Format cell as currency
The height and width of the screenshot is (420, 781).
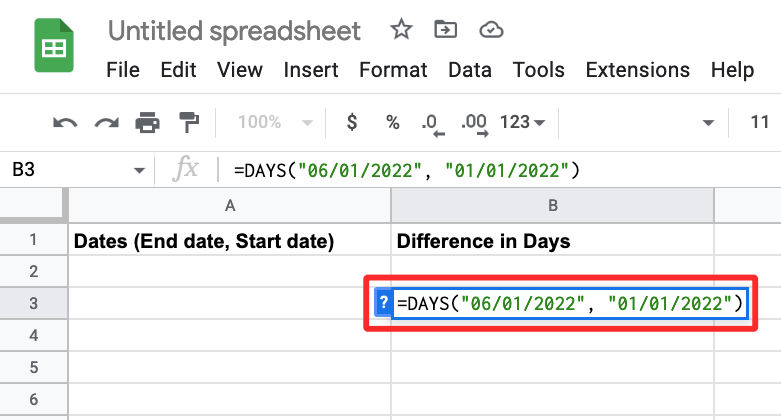[x=351, y=123]
